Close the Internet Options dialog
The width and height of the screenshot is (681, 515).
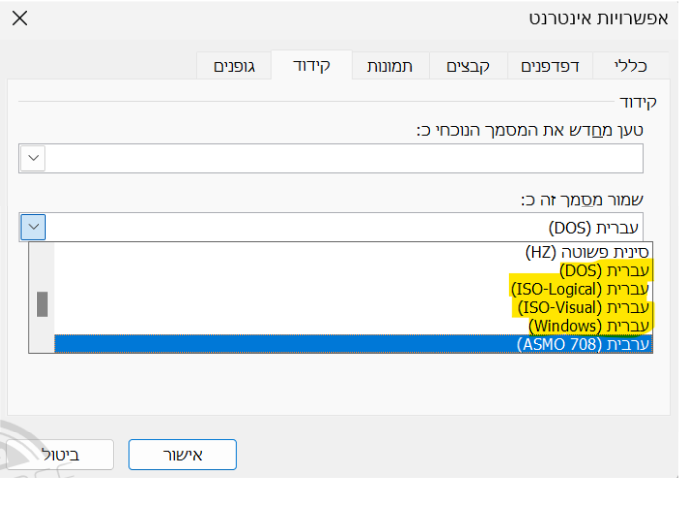coord(19,18)
